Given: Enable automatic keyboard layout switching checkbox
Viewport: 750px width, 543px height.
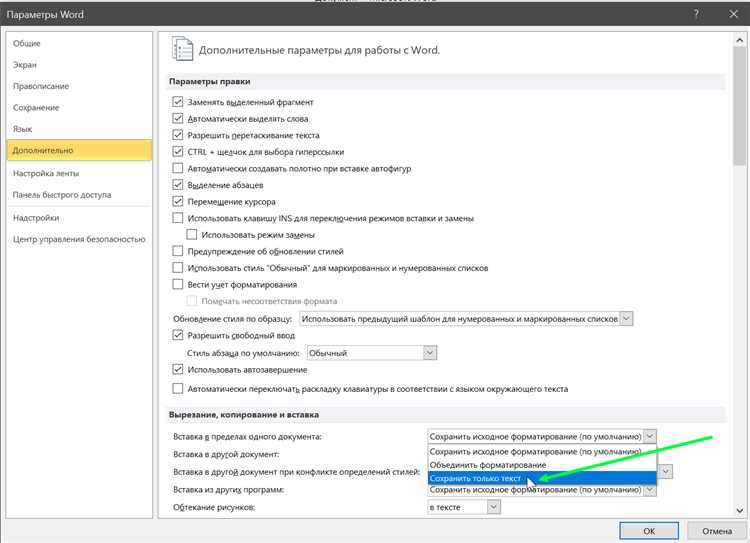Looking at the screenshot, I should pyautogui.click(x=177, y=389).
